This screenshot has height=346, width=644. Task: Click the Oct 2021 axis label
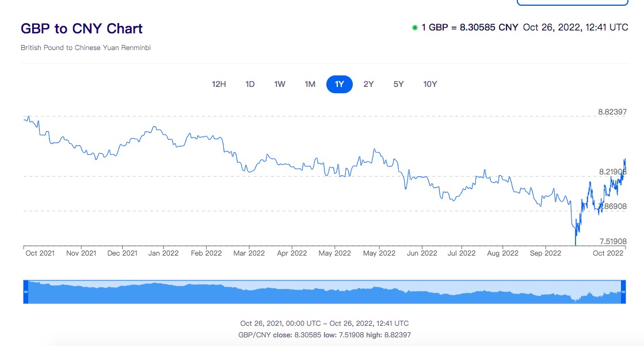click(40, 253)
